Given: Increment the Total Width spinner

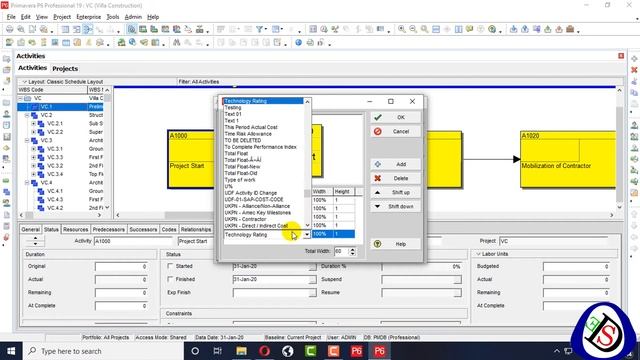Looking at the screenshot, I should click(352, 249).
